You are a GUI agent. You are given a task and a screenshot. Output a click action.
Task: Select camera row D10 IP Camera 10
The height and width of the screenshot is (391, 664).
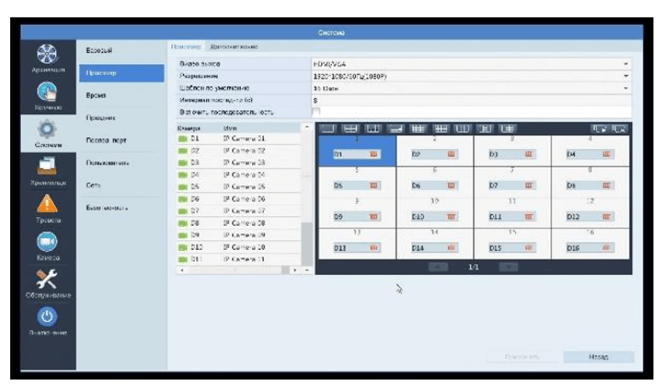click(x=238, y=247)
